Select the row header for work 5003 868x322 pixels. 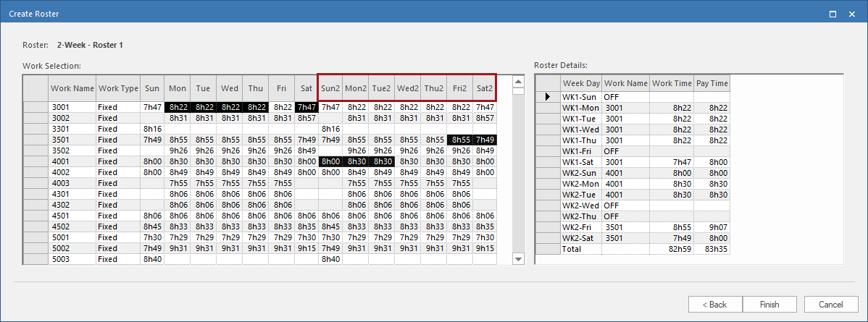tap(35, 259)
